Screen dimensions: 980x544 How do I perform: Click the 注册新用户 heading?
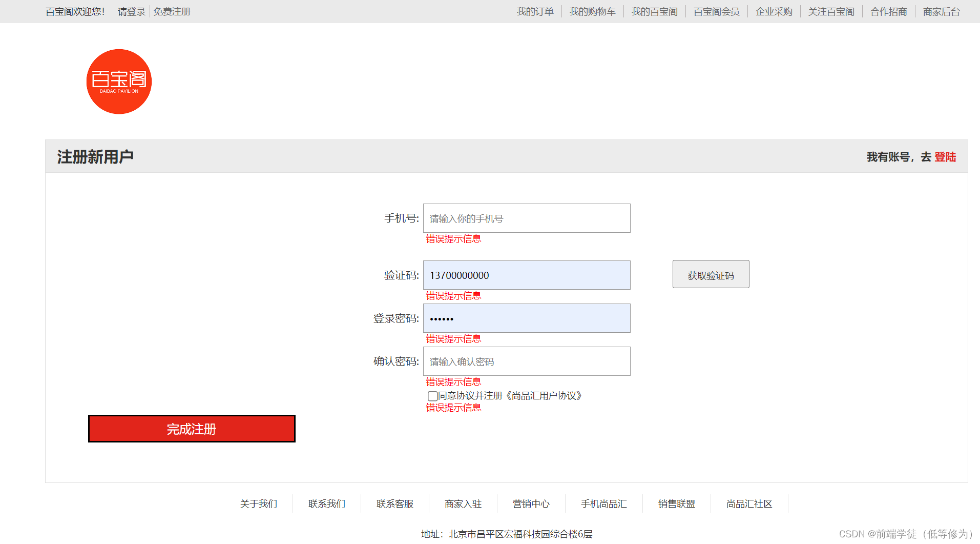pos(95,157)
